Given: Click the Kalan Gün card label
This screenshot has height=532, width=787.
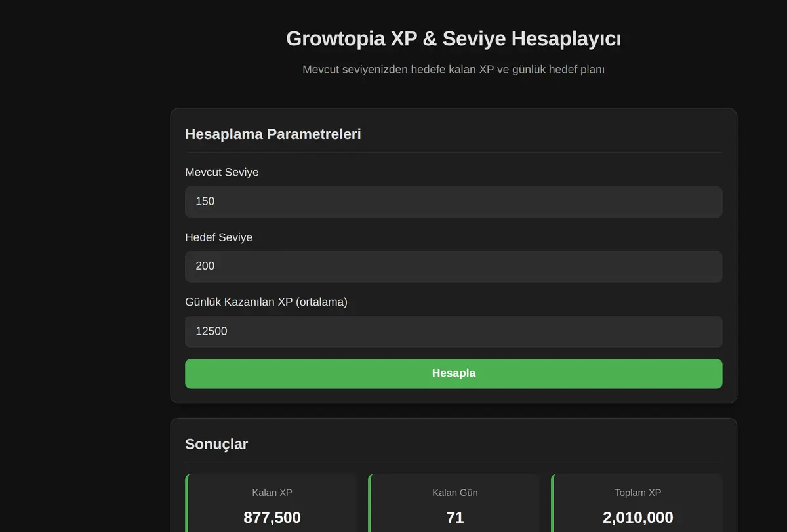Looking at the screenshot, I should 455,493.
